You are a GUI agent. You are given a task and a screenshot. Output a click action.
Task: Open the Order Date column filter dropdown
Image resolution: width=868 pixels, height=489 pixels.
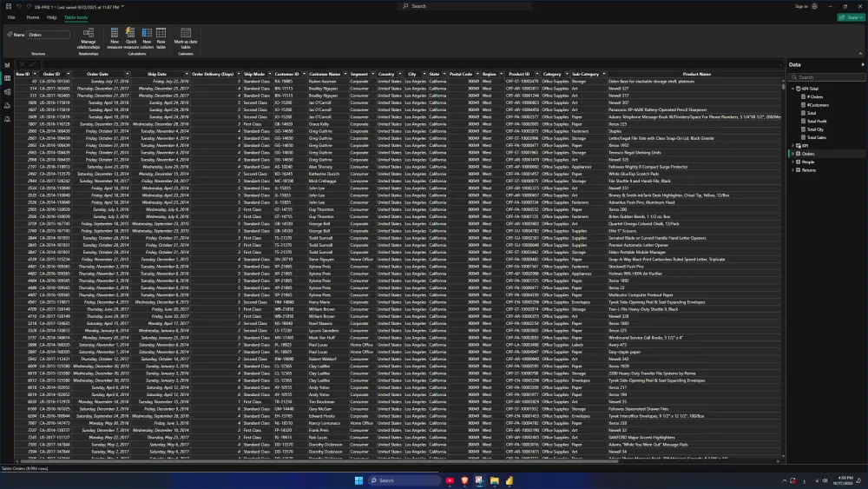point(127,74)
